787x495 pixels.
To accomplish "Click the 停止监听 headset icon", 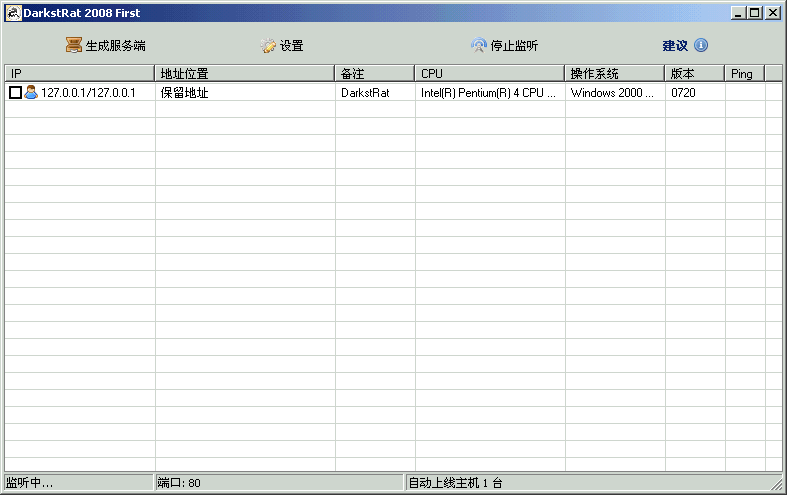I will pos(479,46).
